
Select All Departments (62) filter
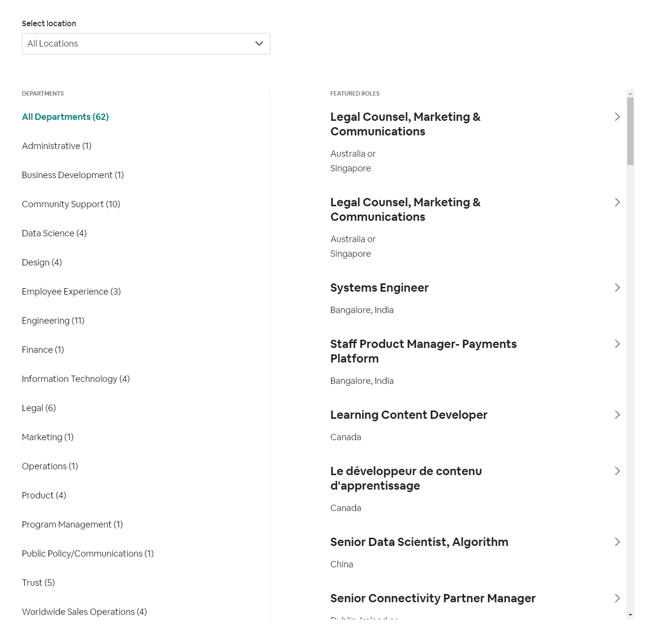(x=65, y=117)
